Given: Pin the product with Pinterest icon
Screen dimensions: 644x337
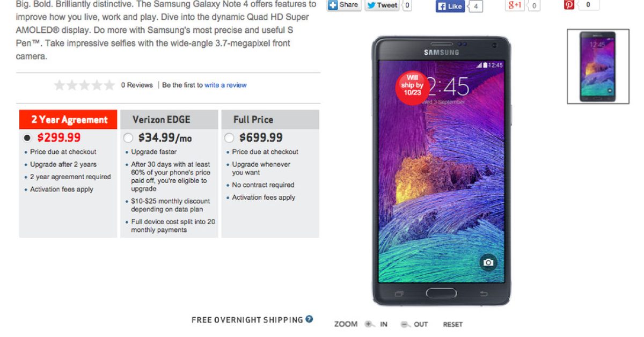Looking at the screenshot, I should [569, 5].
